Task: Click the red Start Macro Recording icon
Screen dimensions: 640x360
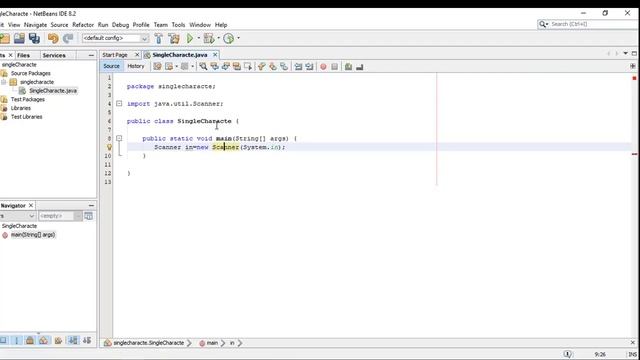Action: tap(323, 67)
